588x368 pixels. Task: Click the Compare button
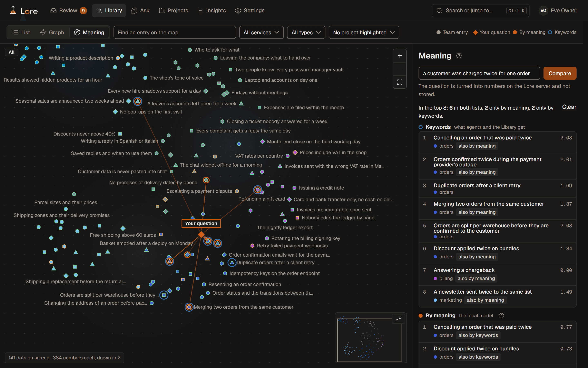pos(560,73)
